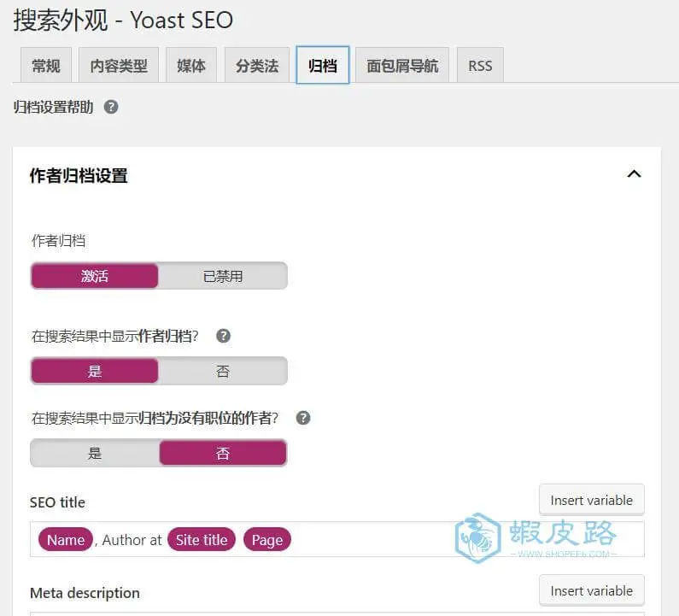Click the 'Author at' text in SEO title field
Screen dimensions: 679x616
point(132,540)
